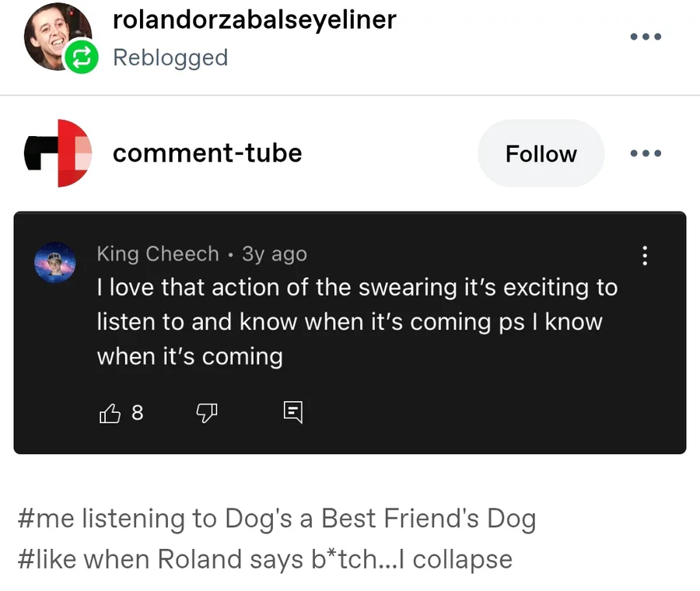This screenshot has width=700, height=591.
Task: Open the rolandorzabalseyeliner blog name link
Action: tap(254, 19)
